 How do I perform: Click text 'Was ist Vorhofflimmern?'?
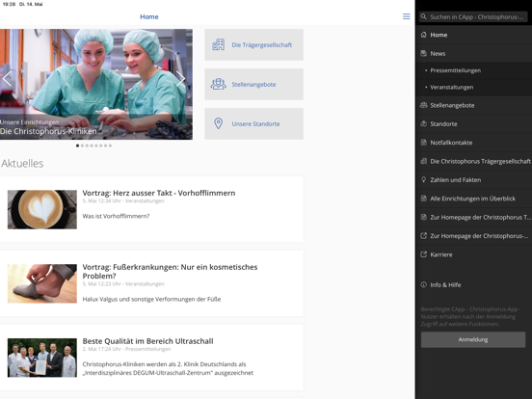point(116,216)
